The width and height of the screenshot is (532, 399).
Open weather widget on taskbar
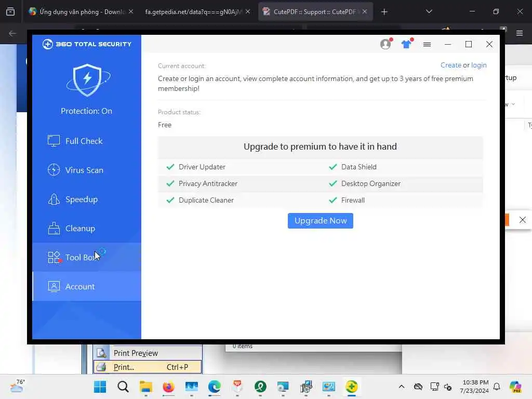point(17,387)
